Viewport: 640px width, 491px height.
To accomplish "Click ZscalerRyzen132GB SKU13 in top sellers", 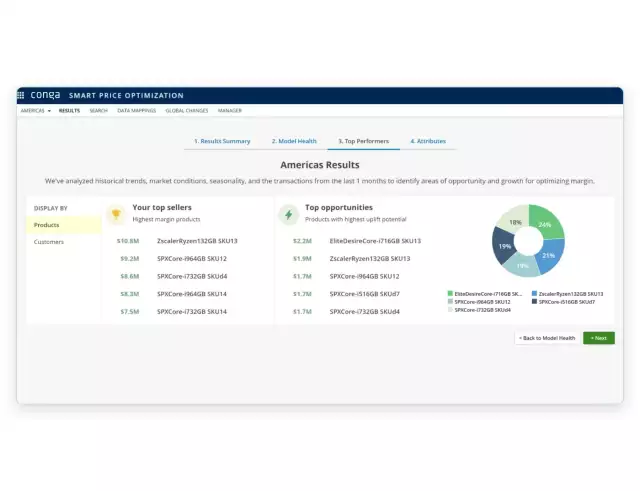I will [x=197, y=241].
